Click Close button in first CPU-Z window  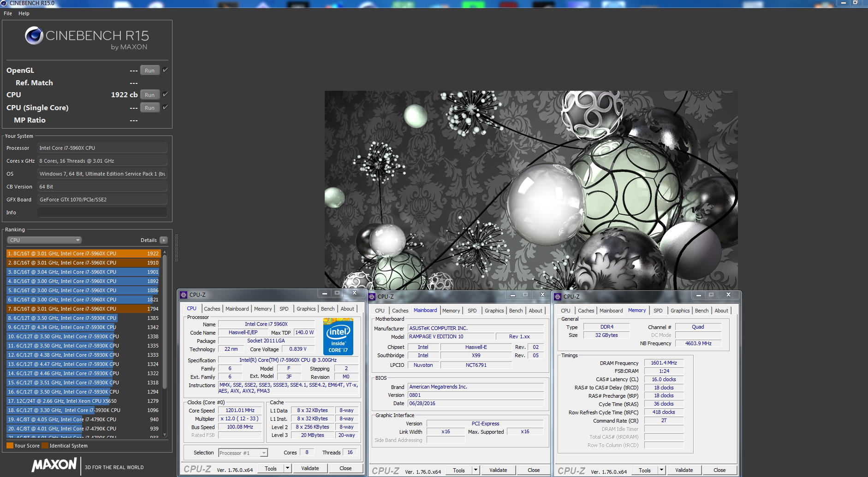[345, 468]
